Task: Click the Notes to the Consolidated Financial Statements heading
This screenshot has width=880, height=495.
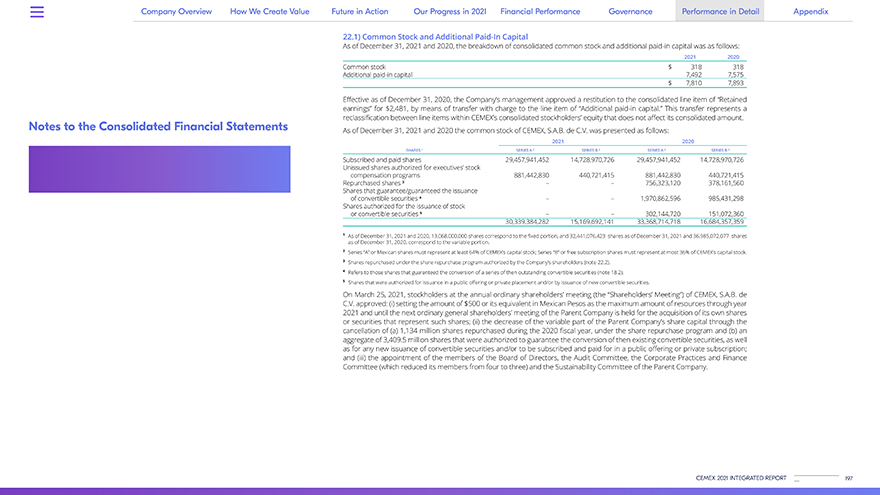Action: [158, 127]
